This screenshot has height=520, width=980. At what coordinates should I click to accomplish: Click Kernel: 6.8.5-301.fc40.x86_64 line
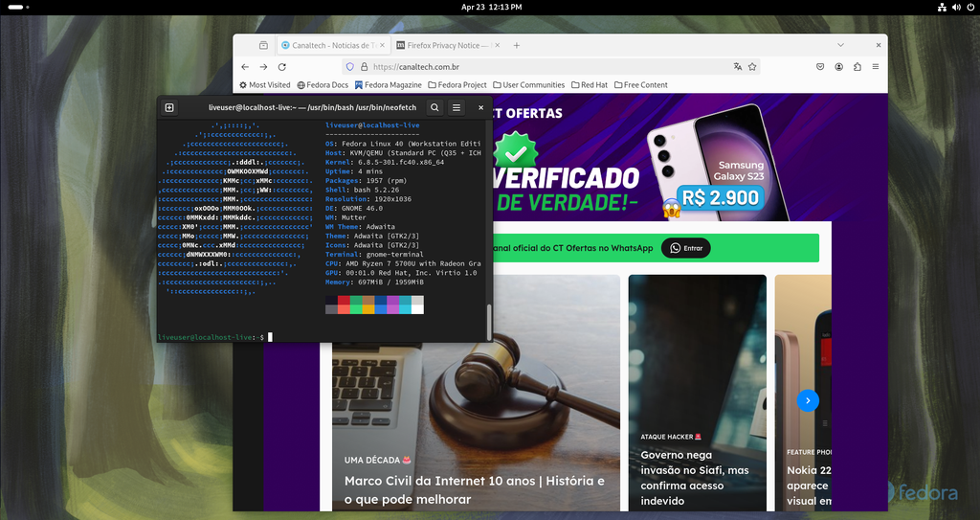point(385,162)
